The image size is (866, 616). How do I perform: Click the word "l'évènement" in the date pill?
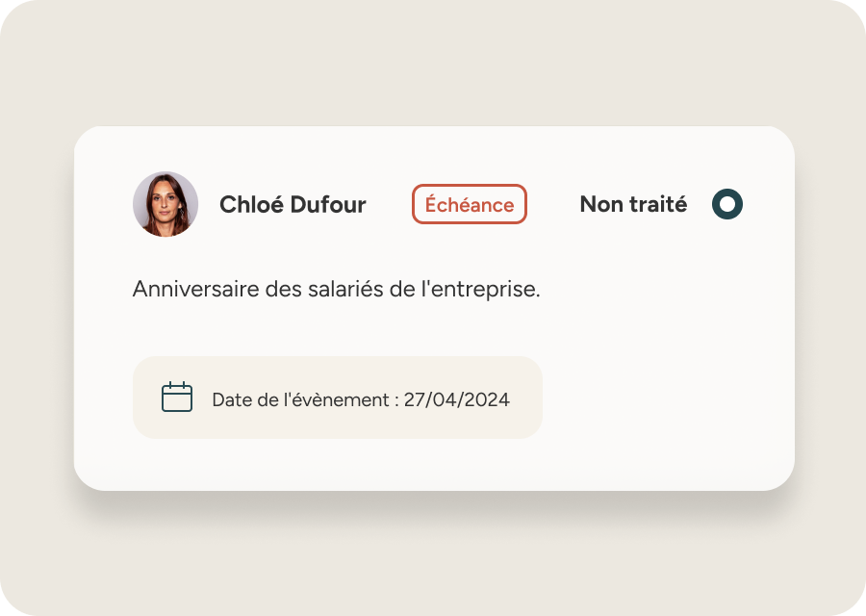click(334, 399)
